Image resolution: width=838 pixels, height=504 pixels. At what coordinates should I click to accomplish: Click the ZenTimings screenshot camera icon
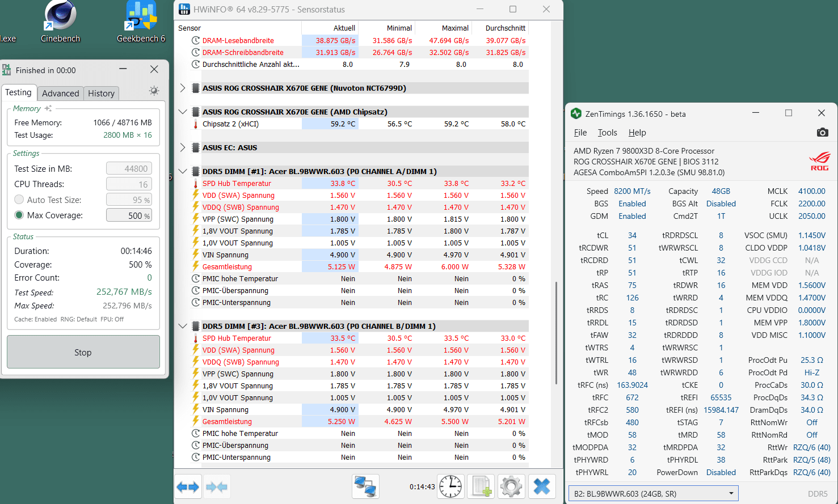point(822,132)
